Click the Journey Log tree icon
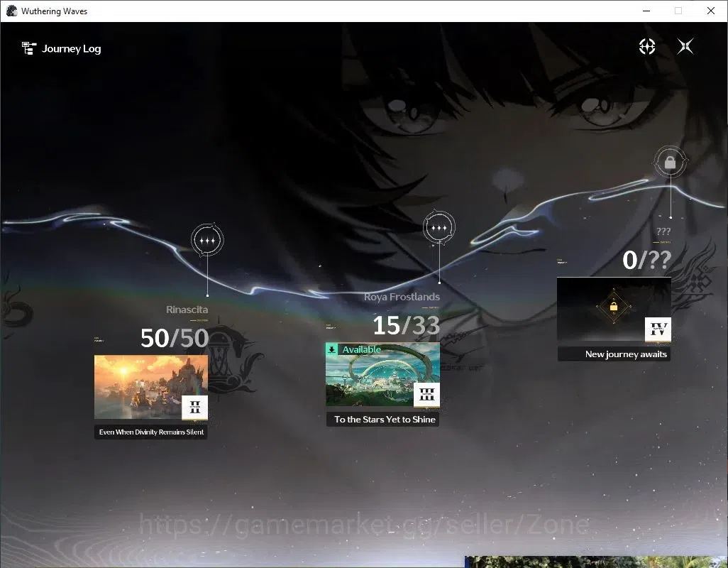 coord(29,48)
